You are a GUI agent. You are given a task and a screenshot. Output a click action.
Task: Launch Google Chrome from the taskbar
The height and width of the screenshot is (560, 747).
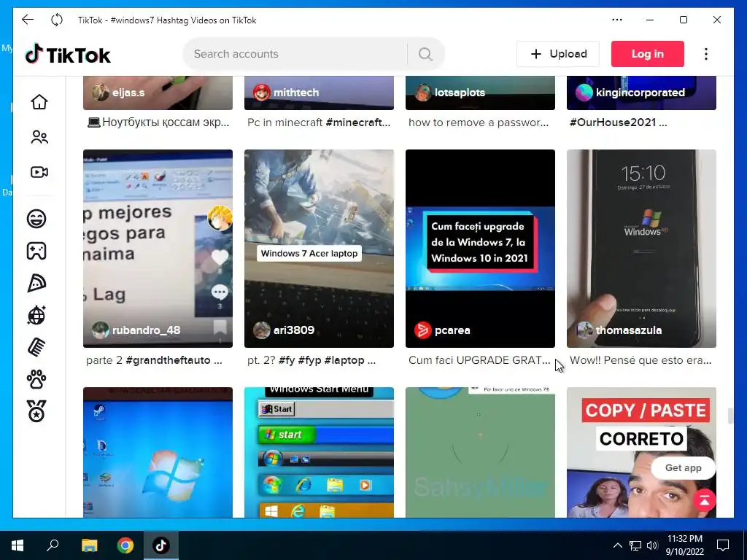125,545
